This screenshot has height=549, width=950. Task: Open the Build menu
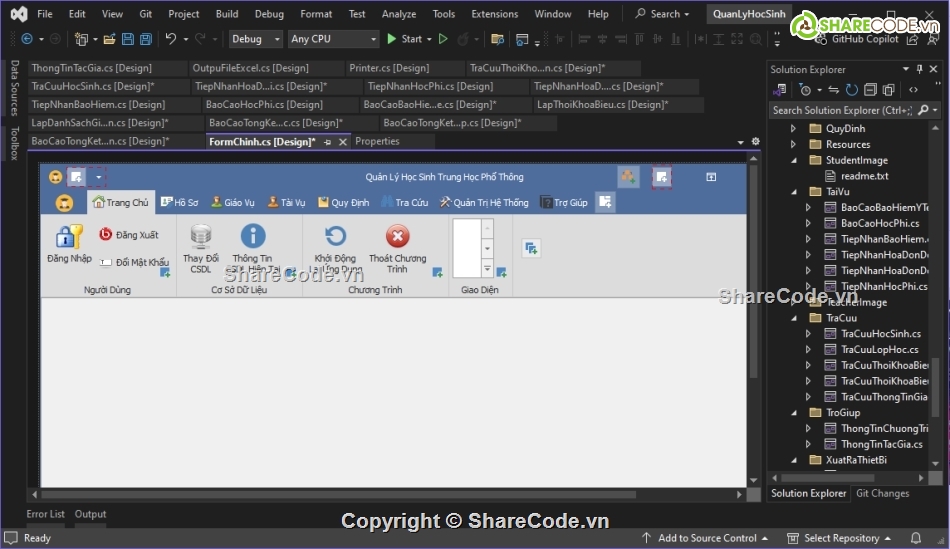coord(227,13)
